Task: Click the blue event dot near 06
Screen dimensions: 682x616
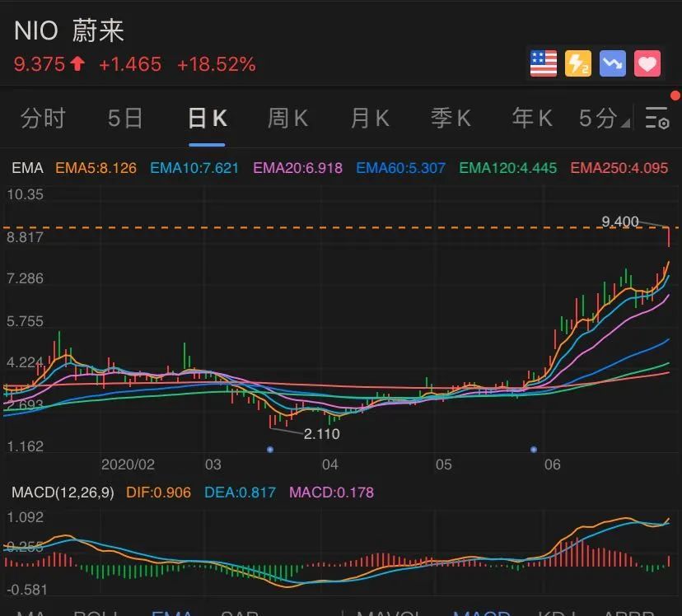Action: 534,449
